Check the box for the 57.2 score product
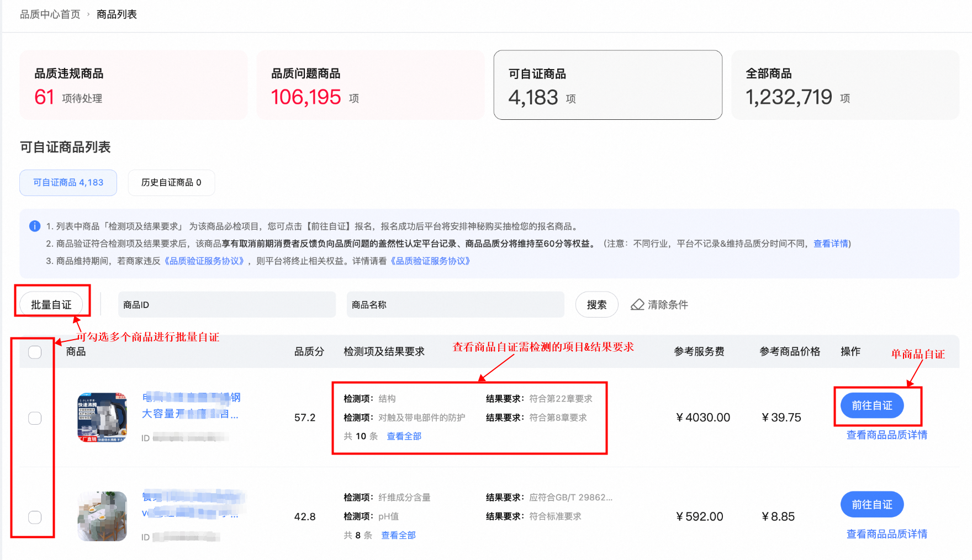This screenshot has height=560, width=972. click(x=35, y=418)
